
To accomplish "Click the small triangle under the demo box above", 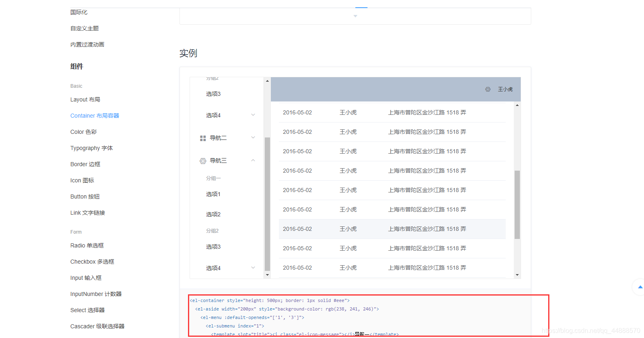I will pyautogui.click(x=355, y=16).
